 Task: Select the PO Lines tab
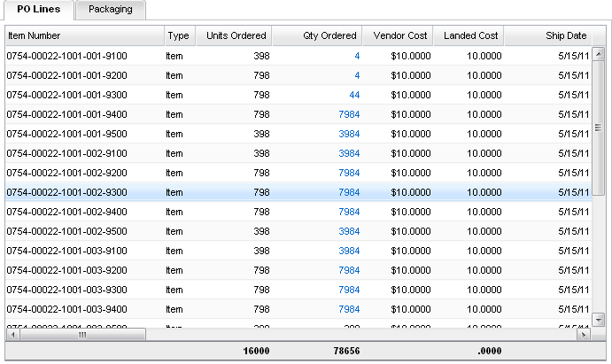tap(39, 10)
